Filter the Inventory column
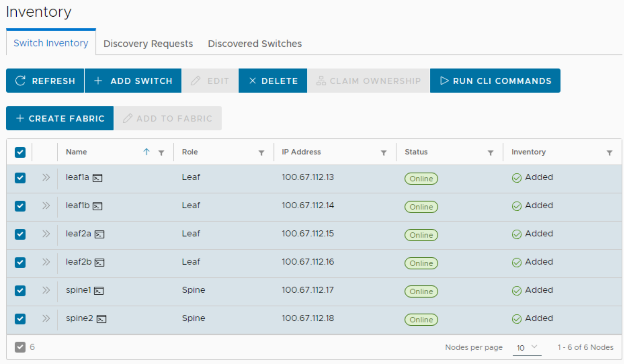The image size is (624, 364). 609,153
